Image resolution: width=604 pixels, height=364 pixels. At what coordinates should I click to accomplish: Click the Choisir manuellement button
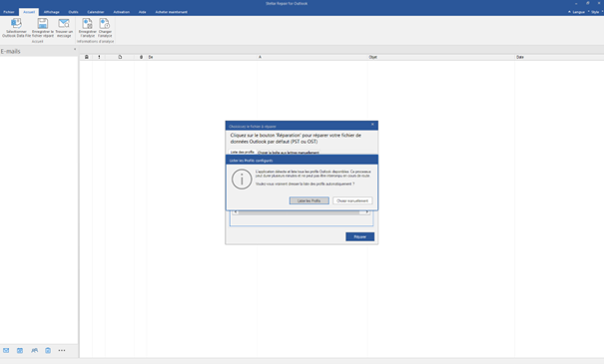click(x=352, y=200)
